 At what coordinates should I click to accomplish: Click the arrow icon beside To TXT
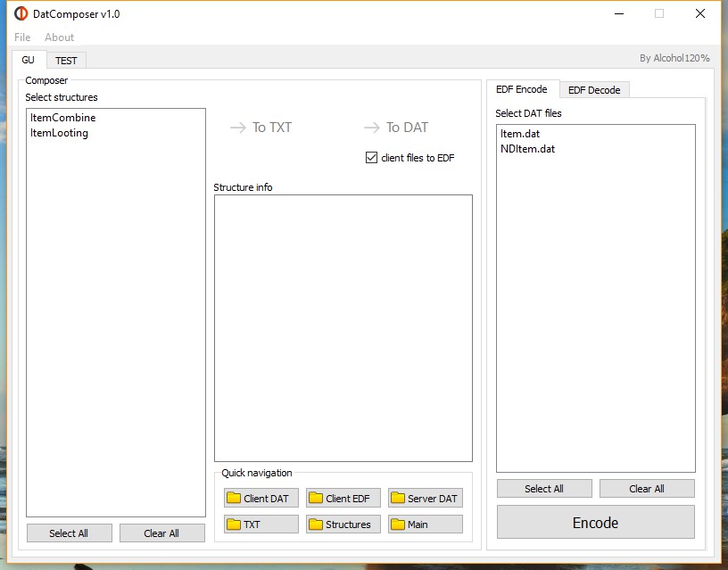[x=238, y=128]
